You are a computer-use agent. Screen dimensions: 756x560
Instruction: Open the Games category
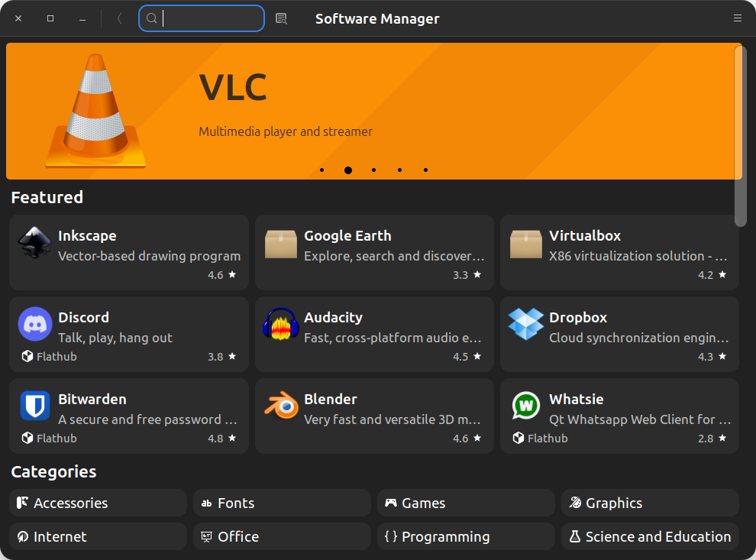[466, 503]
